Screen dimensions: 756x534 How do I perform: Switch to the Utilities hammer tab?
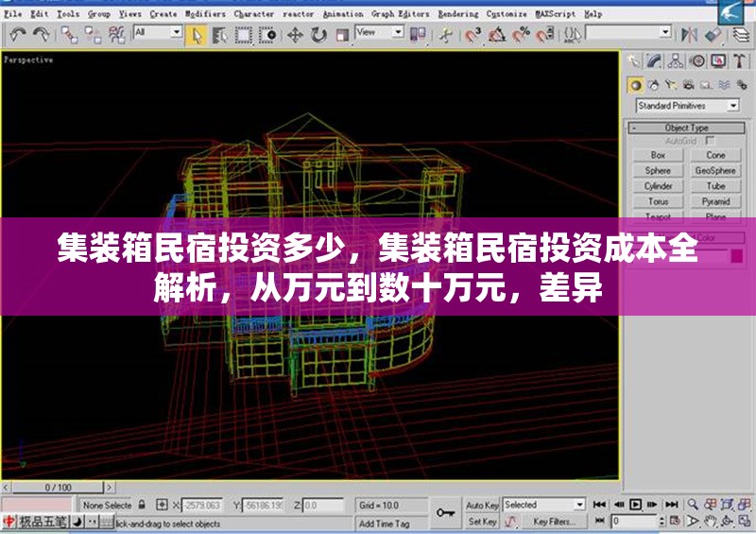pyautogui.click(x=740, y=60)
